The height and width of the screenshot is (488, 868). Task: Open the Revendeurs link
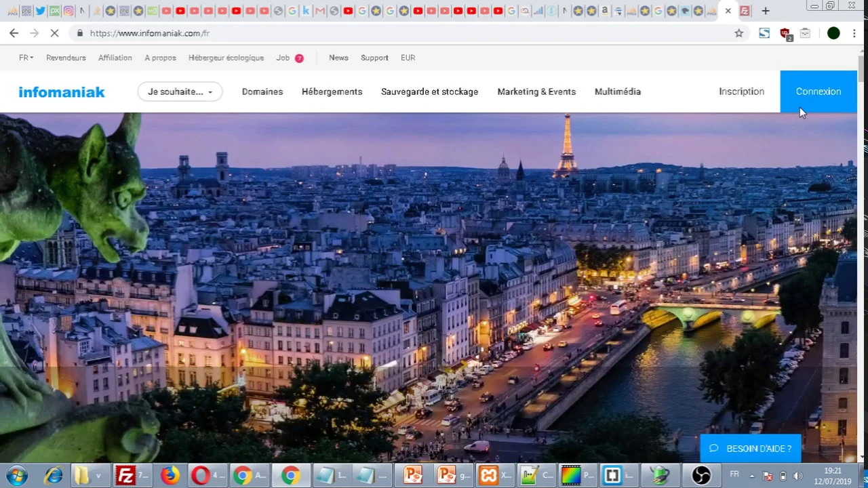[x=66, y=58]
